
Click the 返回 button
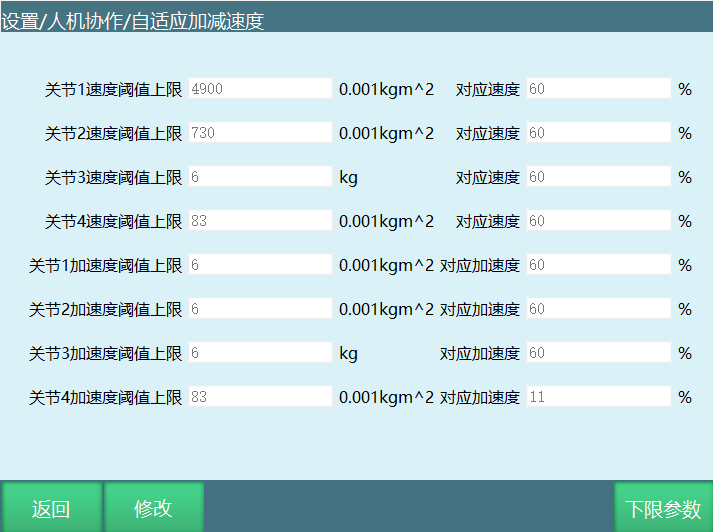coord(51,507)
